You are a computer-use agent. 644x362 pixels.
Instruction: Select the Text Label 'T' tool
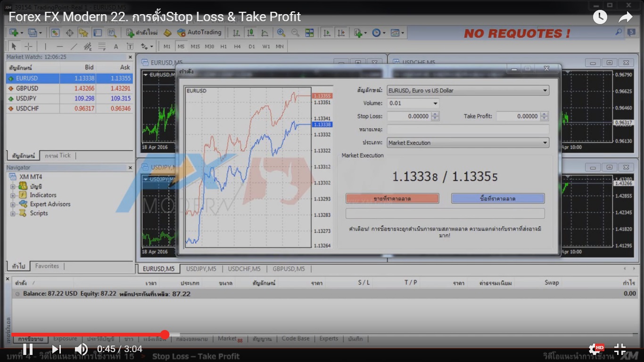(130, 46)
